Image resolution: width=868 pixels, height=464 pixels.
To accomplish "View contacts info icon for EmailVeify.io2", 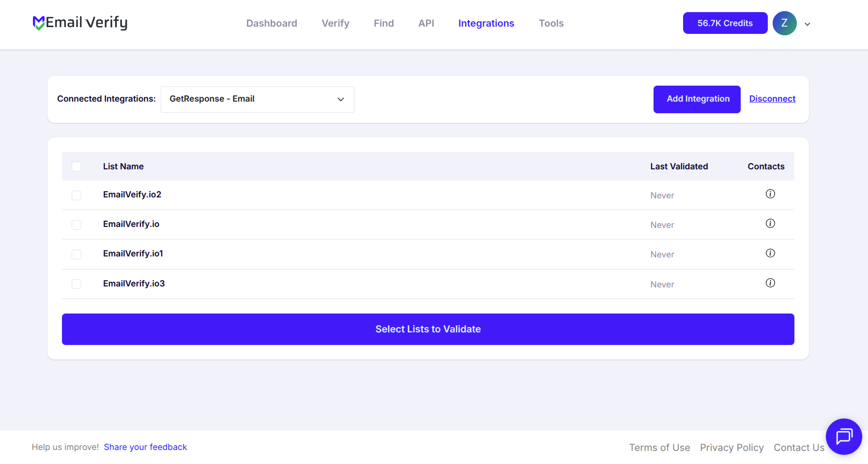I will [770, 194].
